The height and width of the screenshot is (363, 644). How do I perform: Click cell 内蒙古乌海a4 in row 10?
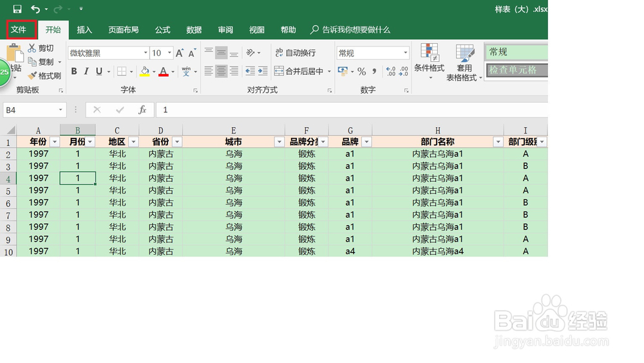(x=438, y=251)
